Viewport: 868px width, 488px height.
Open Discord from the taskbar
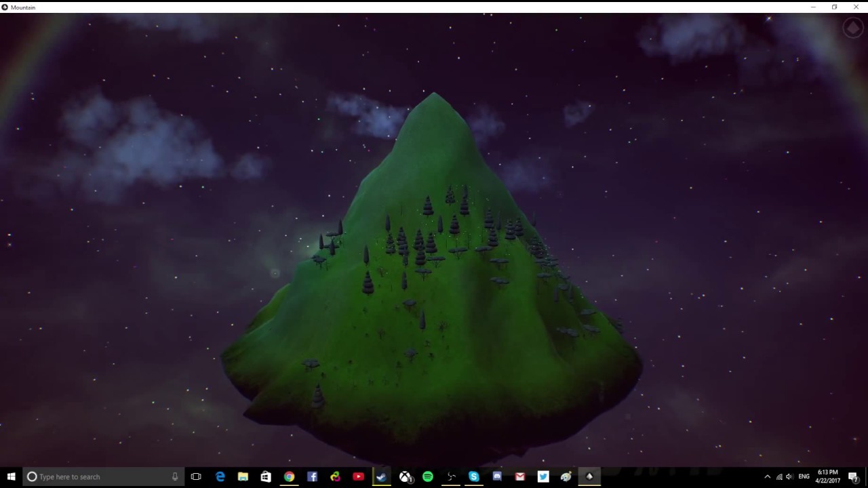pos(497,476)
